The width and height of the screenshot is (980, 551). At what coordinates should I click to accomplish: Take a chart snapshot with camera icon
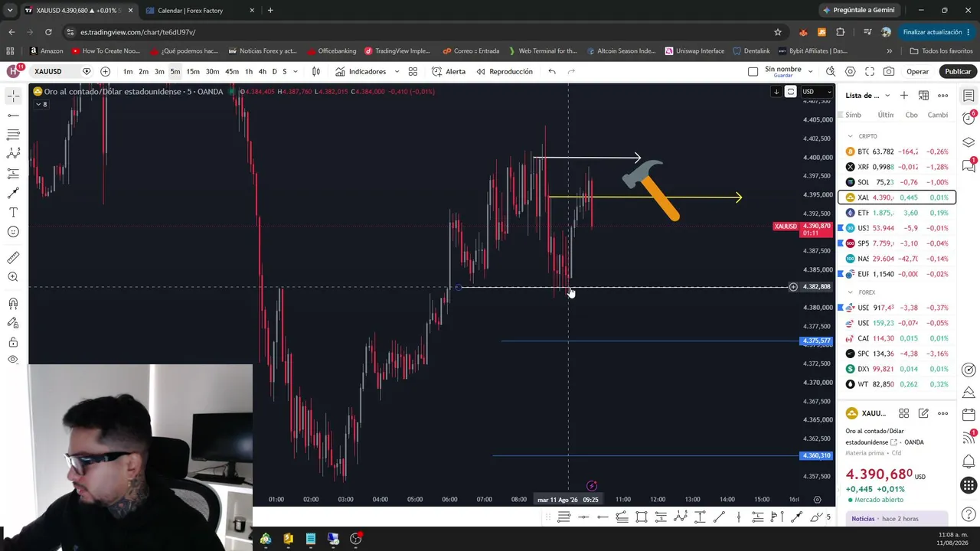[x=888, y=71]
